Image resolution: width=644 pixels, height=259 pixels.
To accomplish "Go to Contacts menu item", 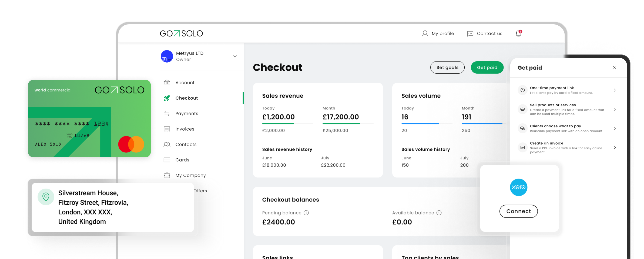I will (186, 144).
